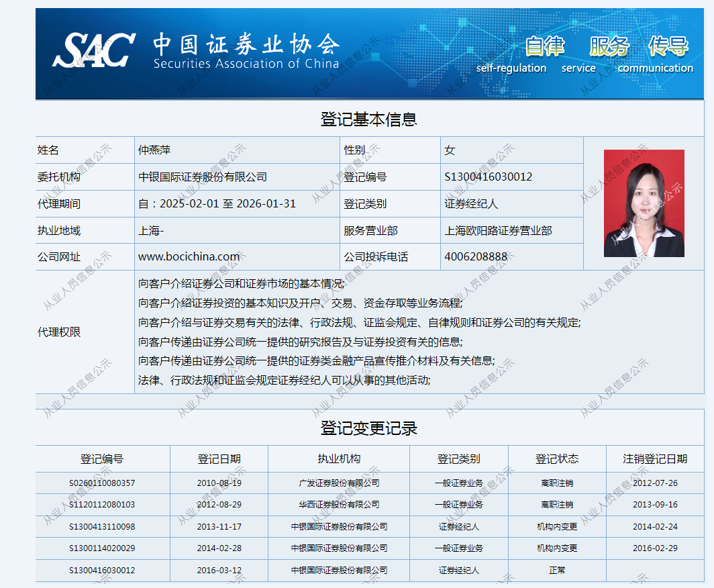Click the 上海欧阳路证券营业部 branch value

point(498,230)
